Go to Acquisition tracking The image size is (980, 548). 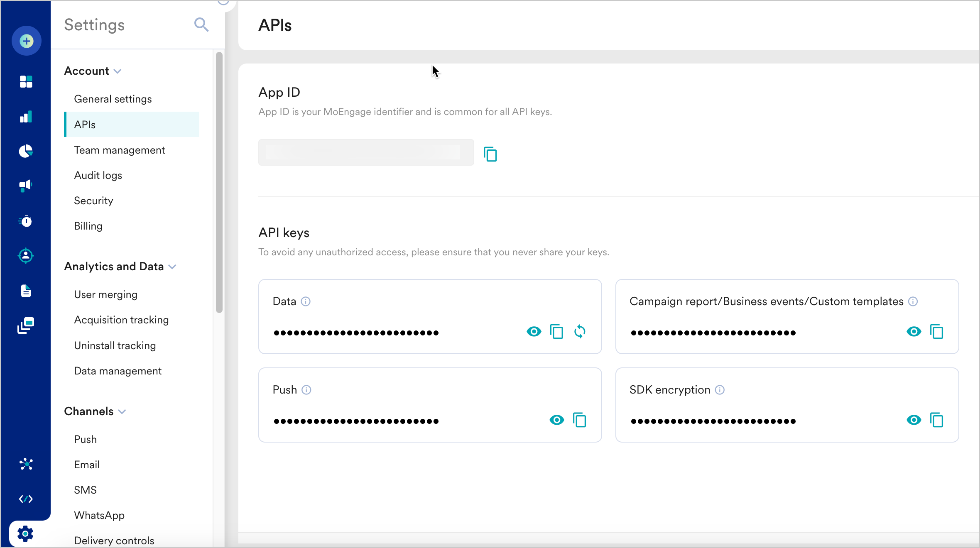[x=121, y=320]
